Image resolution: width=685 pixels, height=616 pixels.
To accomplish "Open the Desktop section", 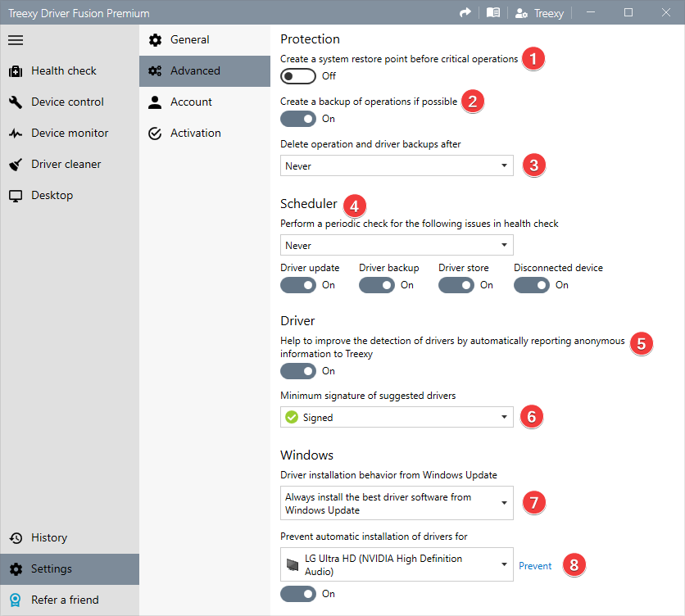I will coord(49,195).
